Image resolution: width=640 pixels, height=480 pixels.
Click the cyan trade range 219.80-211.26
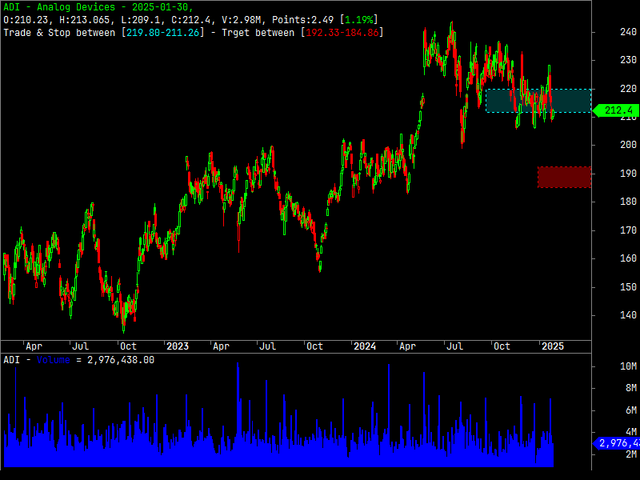163,33
